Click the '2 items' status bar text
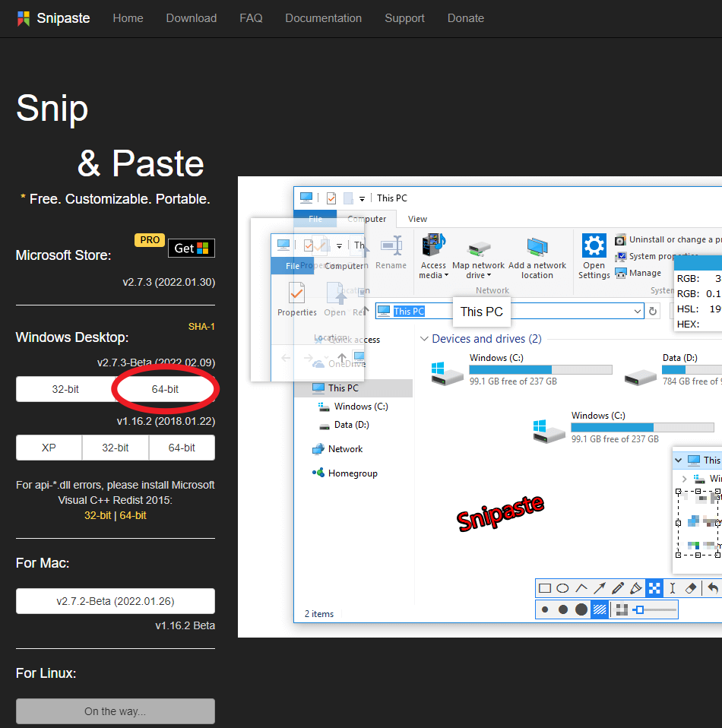This screenshot has height=728, width=722. [x=319, y=614]
